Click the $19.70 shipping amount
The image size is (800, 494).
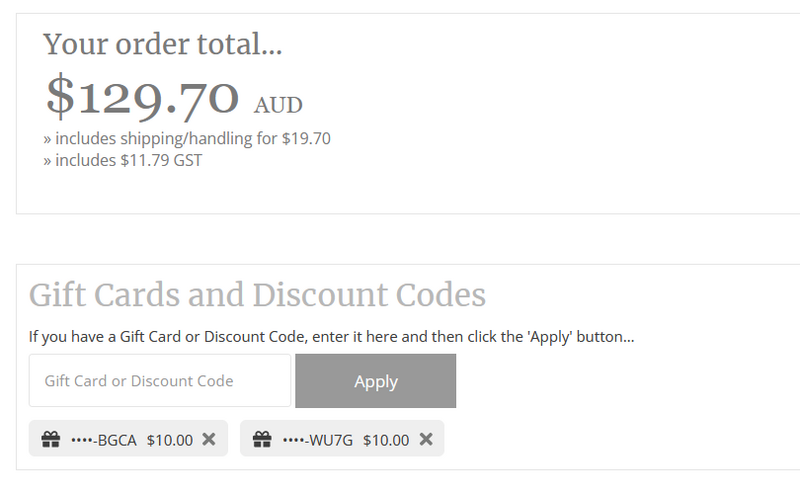307,138
